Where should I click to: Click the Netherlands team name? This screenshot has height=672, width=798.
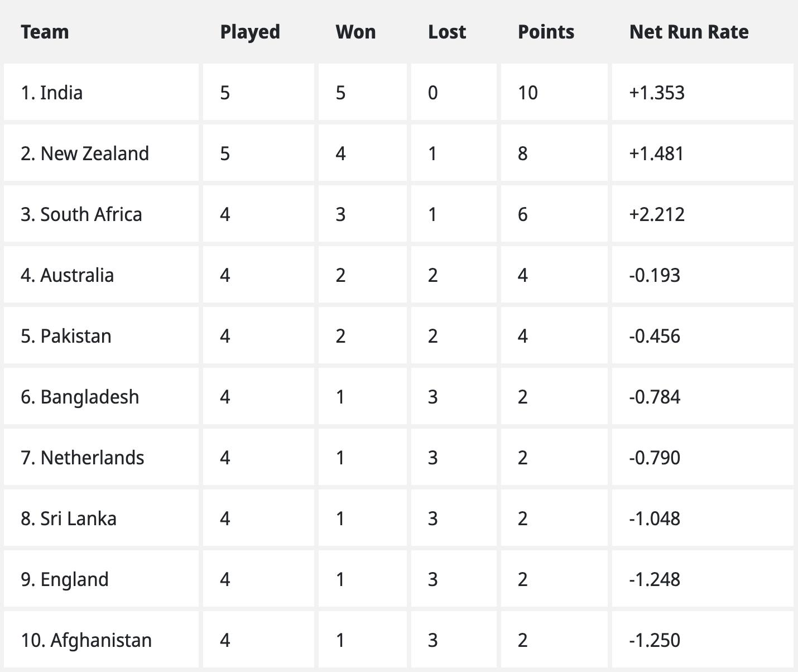click(x=83, y=458)
